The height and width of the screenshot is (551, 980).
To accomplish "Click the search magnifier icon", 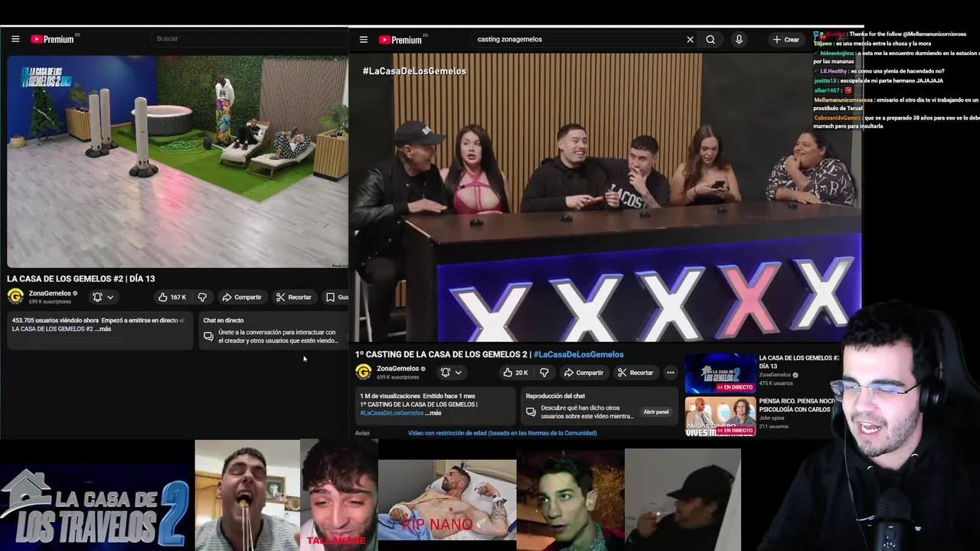I will (710, 40).
